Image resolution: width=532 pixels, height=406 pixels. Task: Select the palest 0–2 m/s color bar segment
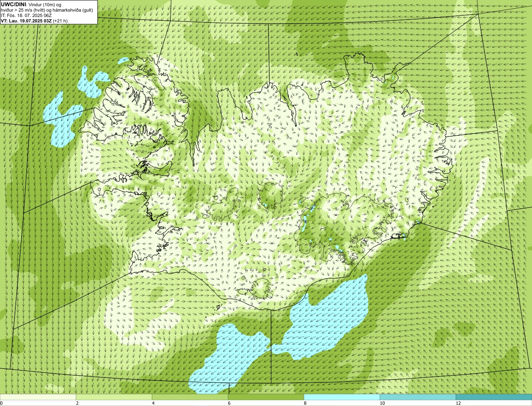pos(38,397)
